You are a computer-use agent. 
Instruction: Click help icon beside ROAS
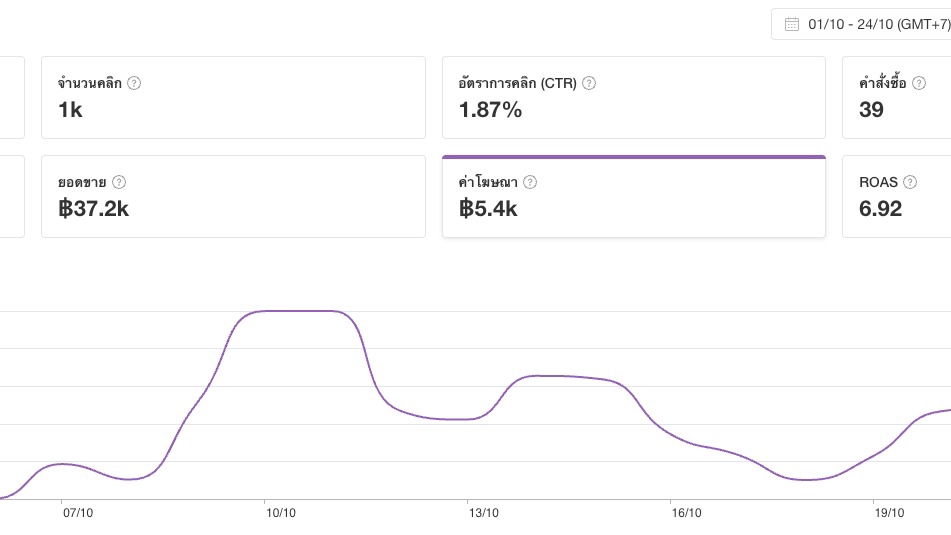click(910, 182)
